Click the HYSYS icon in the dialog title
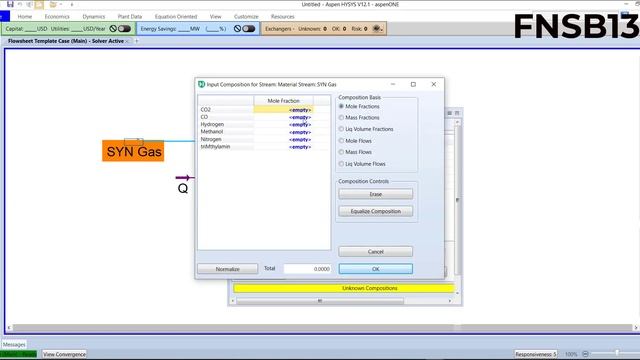Screen dimensions: 640x360 [x=201, y=84]
